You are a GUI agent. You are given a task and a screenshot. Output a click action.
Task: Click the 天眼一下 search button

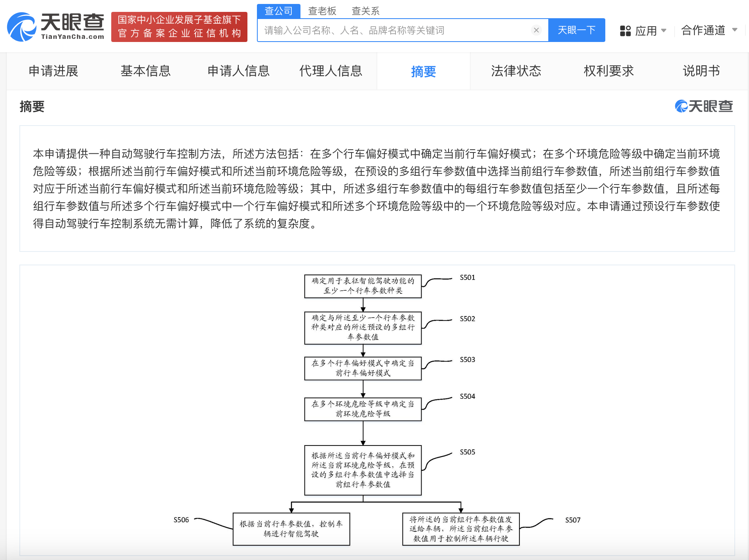click(x=576, y=30)
